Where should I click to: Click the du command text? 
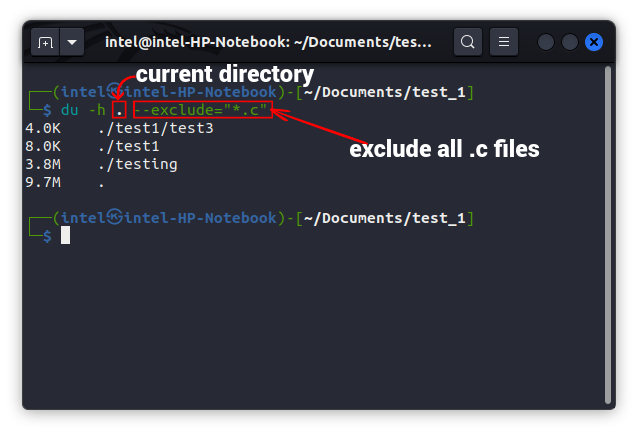pyautogui.click(x=69, y=110)
